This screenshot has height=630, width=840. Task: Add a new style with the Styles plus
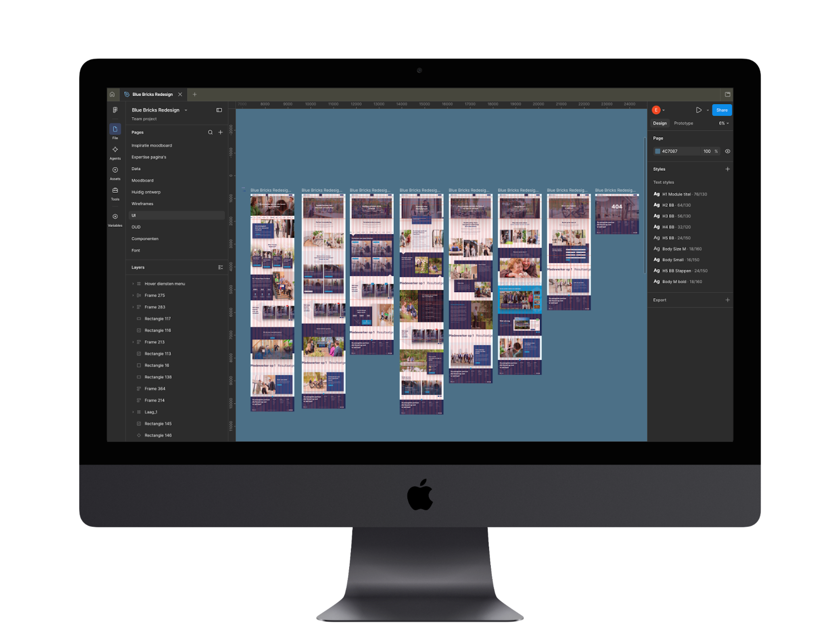[x=728, y=169]
